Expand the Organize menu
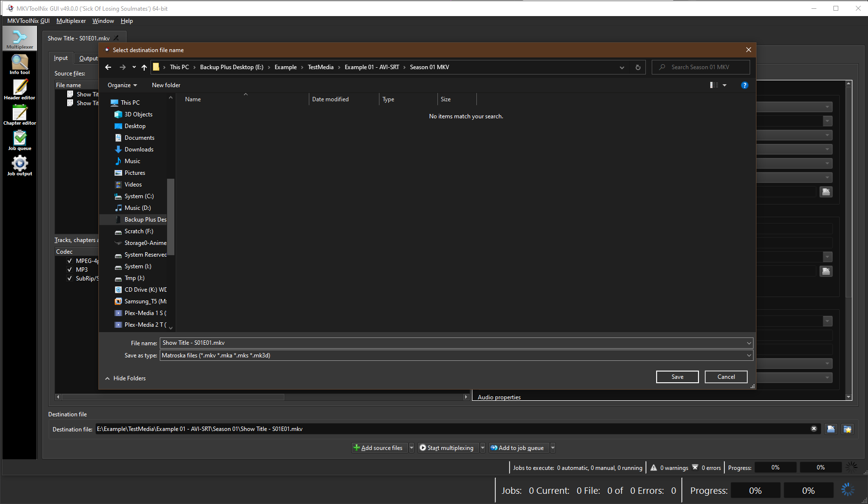Screen dimensions: 868x504 tap(121, 85)
